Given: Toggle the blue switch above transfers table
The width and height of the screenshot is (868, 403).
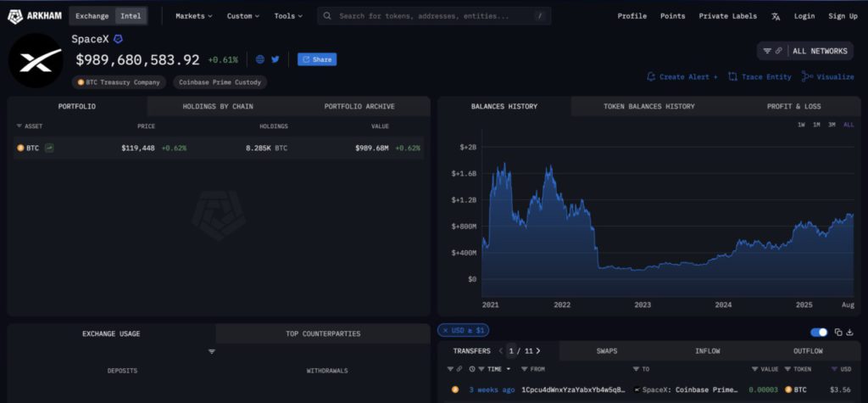Looking at the screenshot, I should [x=819, y=333].
